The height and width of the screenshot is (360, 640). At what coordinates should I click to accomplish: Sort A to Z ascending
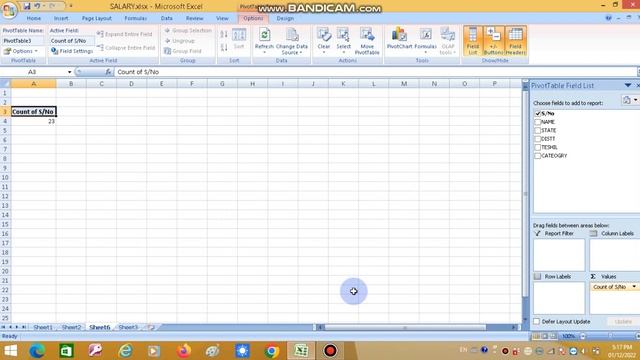tap(224, 34)
